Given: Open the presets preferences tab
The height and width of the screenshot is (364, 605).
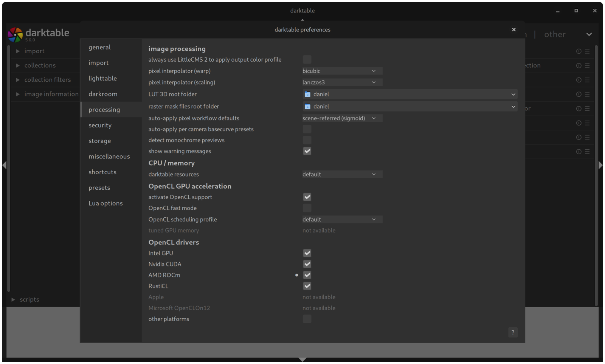Looking at the screenshot, I should (111, 187).
